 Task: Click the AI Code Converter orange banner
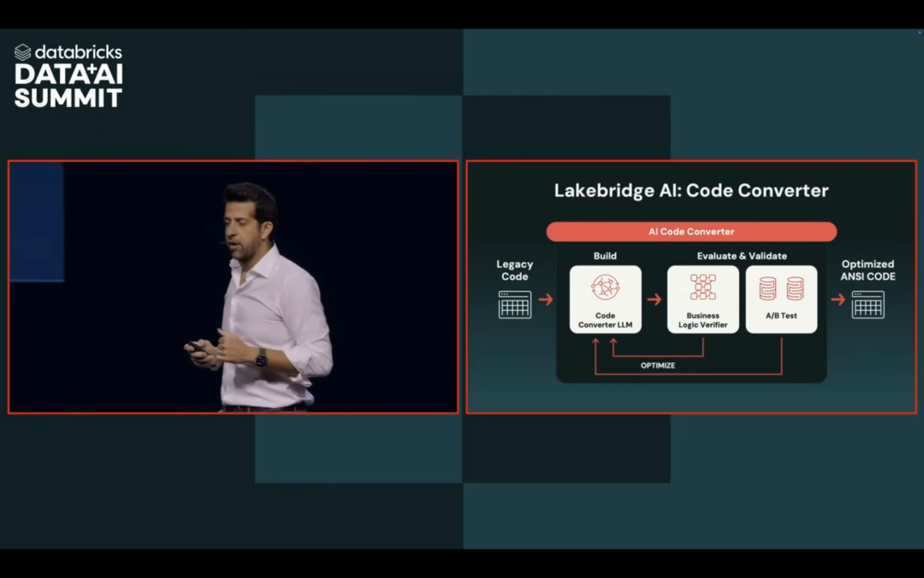click(x=691, y=231)
